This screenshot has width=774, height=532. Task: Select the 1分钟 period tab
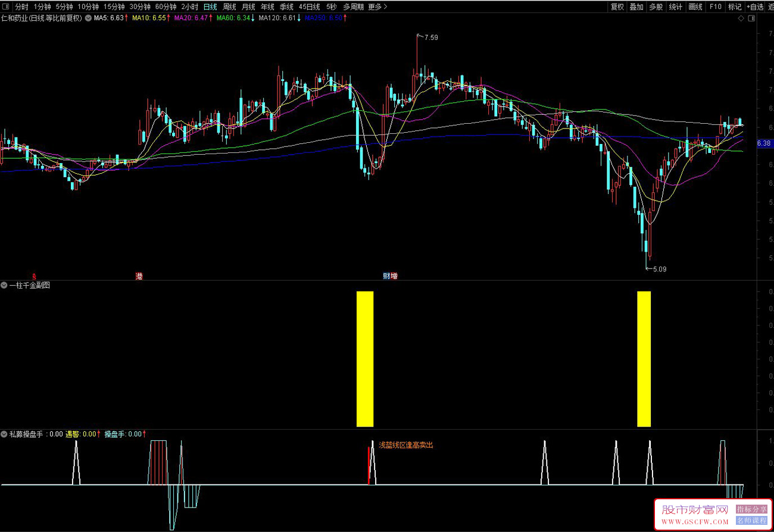click(x=42, y=7)
